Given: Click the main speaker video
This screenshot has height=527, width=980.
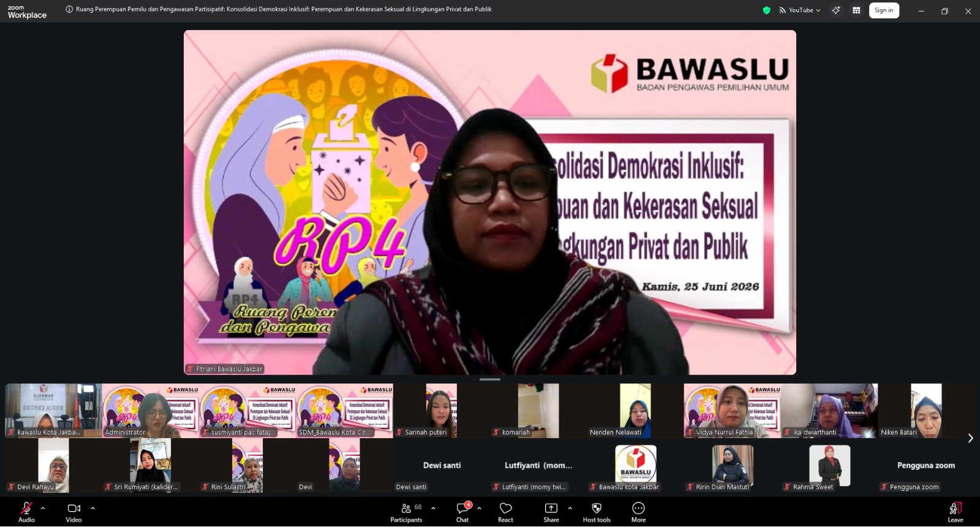Looking at the screenshot, I should point(490,202).
